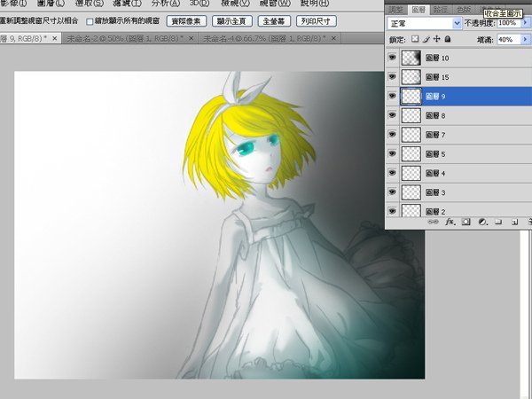Click the lock image pixels brush icon
Screen dimensions: 532x399
[x=426, y=39]
